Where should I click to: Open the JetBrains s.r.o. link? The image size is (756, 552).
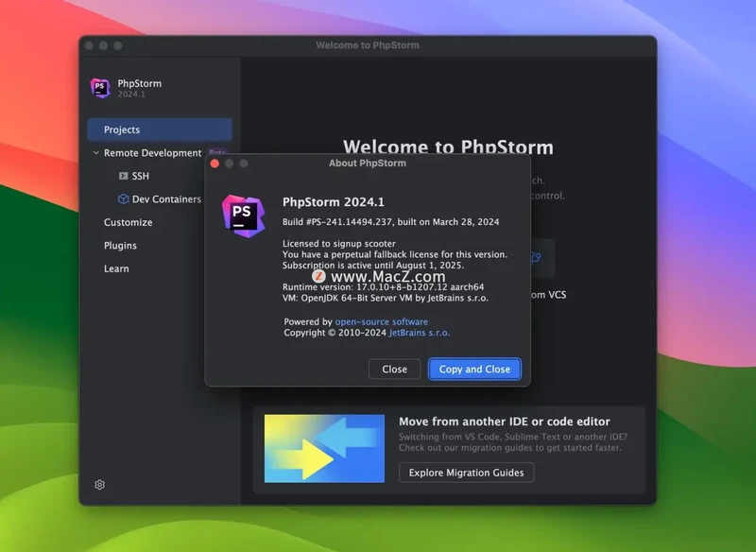coord(421,333)
